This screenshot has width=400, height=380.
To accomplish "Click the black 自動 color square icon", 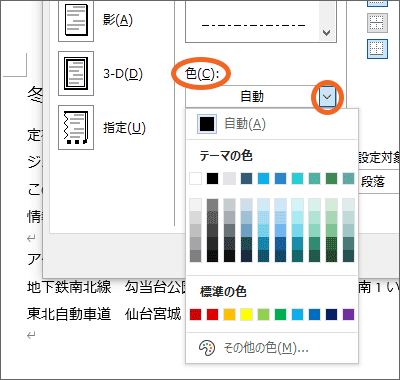I will [x=207, y=124].
